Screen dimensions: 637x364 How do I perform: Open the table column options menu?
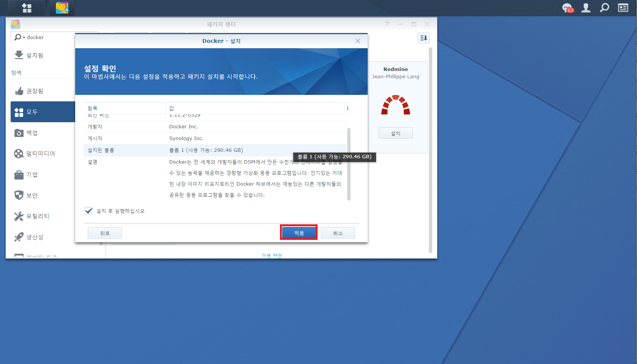[x=348, y=109]
